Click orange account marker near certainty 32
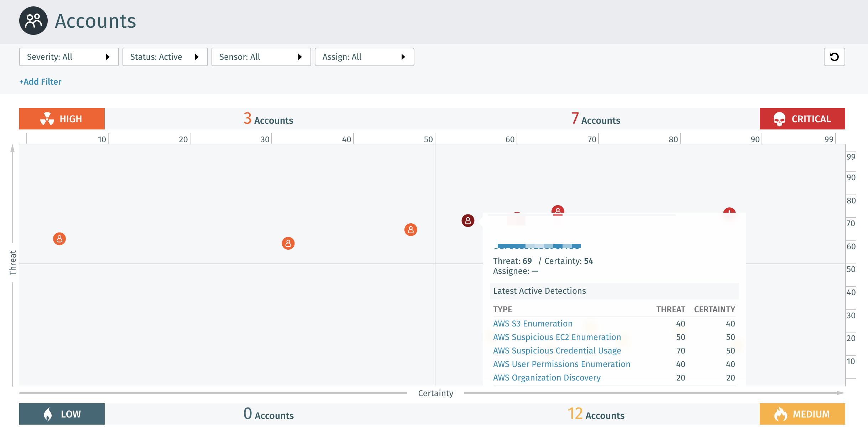 pyautogui.click(x=288, y=243)
